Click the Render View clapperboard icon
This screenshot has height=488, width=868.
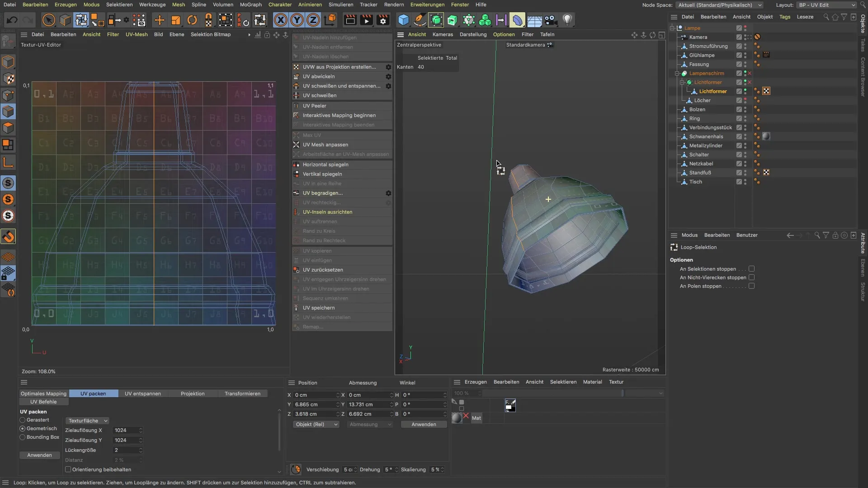tap(350, 20)
